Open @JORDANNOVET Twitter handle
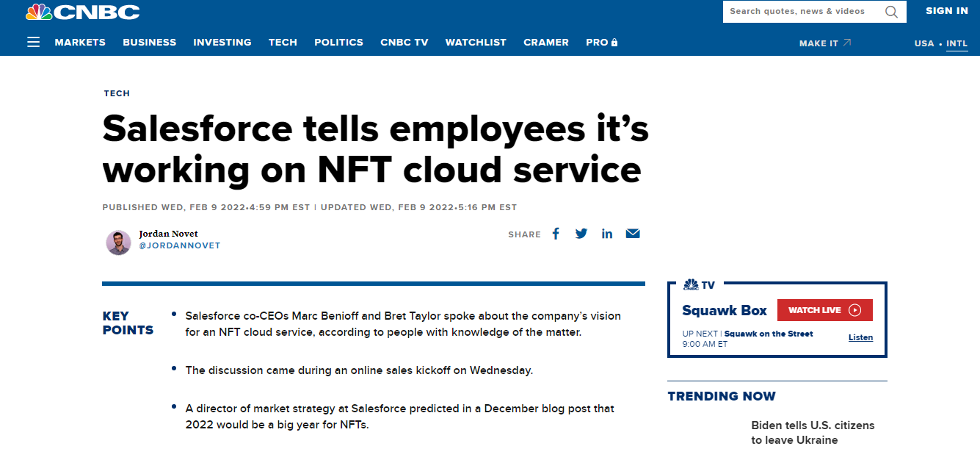Viewport: 980px width, 449px height. 180,245
